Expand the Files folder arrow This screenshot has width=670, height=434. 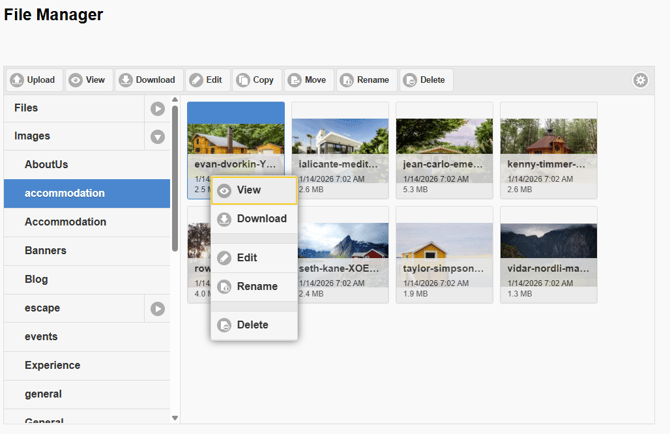[158, 108]
